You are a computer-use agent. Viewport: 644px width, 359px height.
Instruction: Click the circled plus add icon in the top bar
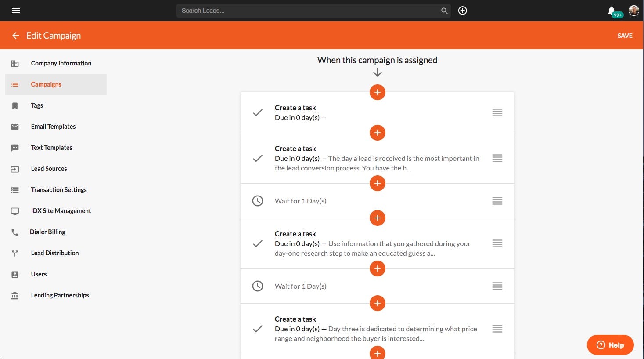462,11
